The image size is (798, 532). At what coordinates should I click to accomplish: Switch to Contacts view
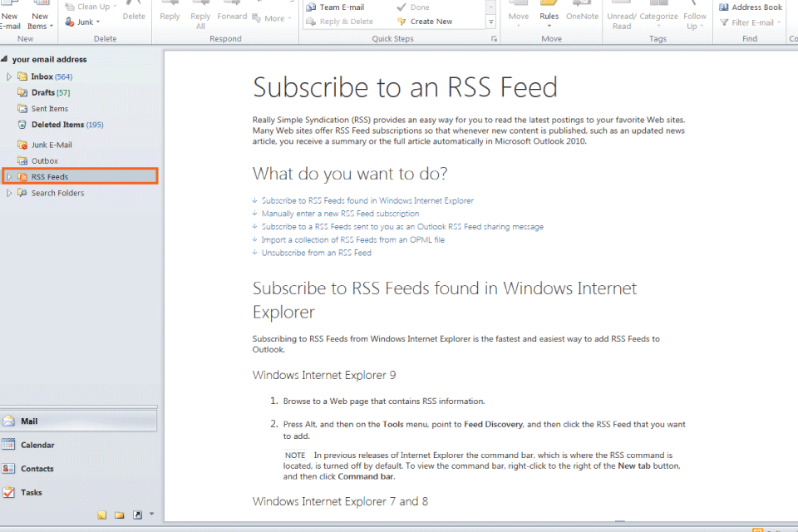click(x=37, y=469)
